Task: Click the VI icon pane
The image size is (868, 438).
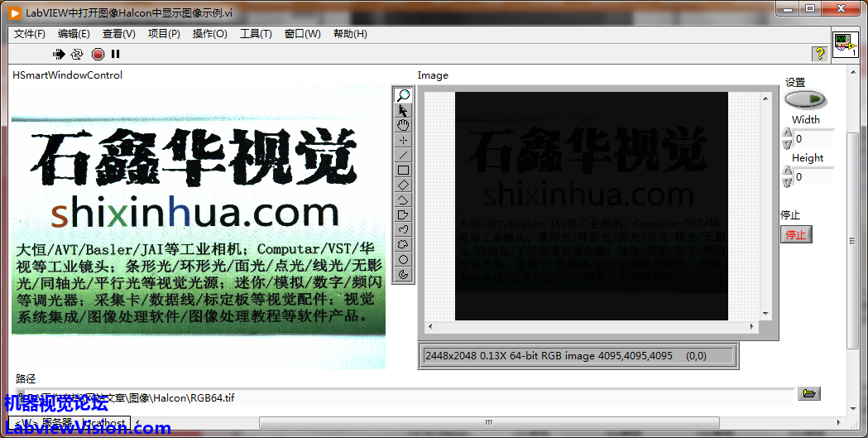Action: pos(846,45)
